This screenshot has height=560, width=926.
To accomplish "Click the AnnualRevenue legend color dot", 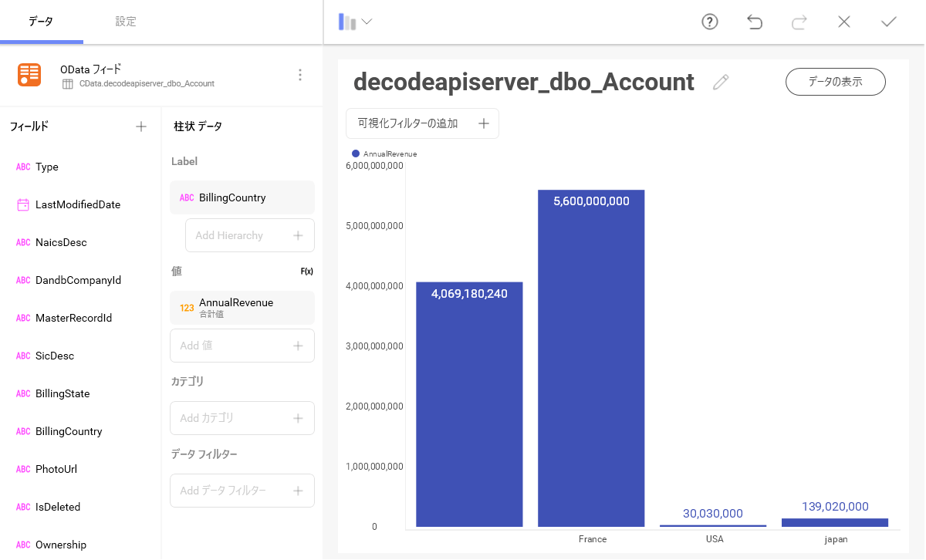I will click(356, 153).
